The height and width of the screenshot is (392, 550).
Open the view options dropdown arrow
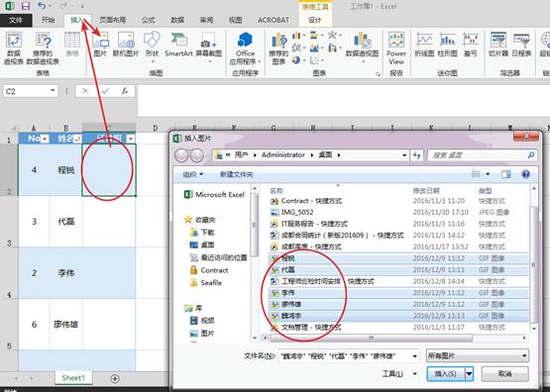click(488, 174)
